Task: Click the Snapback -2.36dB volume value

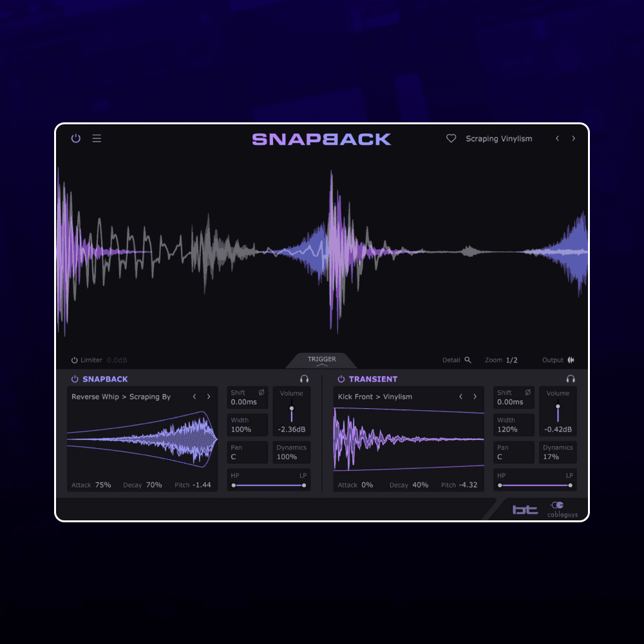Action: point(292,430)
